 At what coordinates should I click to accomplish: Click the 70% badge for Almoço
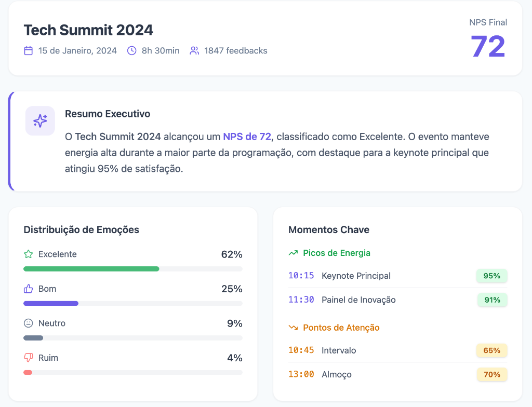[x=493, y=374]
